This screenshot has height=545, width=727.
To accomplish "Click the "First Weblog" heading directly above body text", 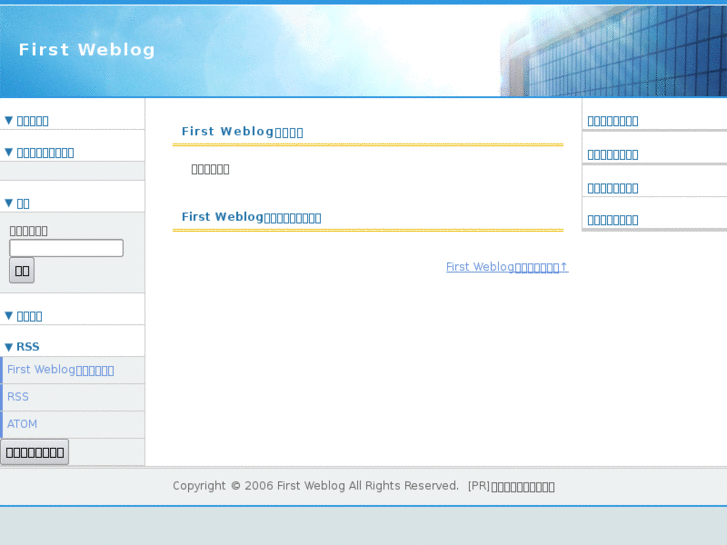I will (242, 132).
